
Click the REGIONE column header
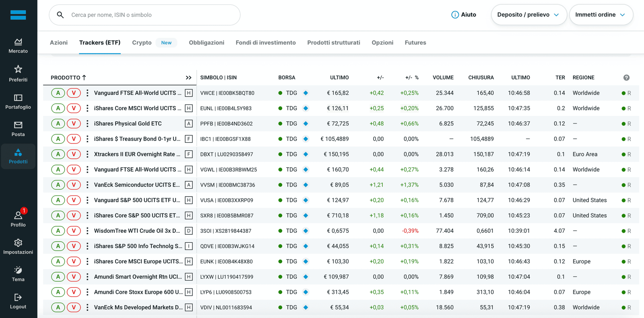coord(584,78)
